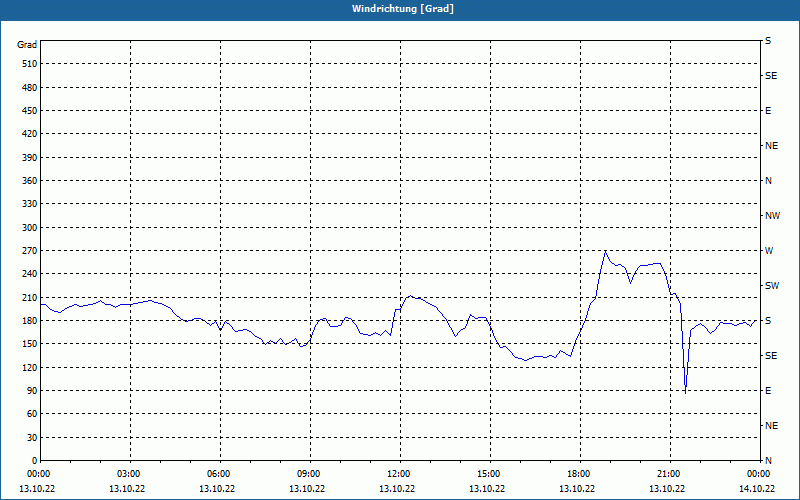
Task: Select the y-axis value "480"
Action: 30,88
